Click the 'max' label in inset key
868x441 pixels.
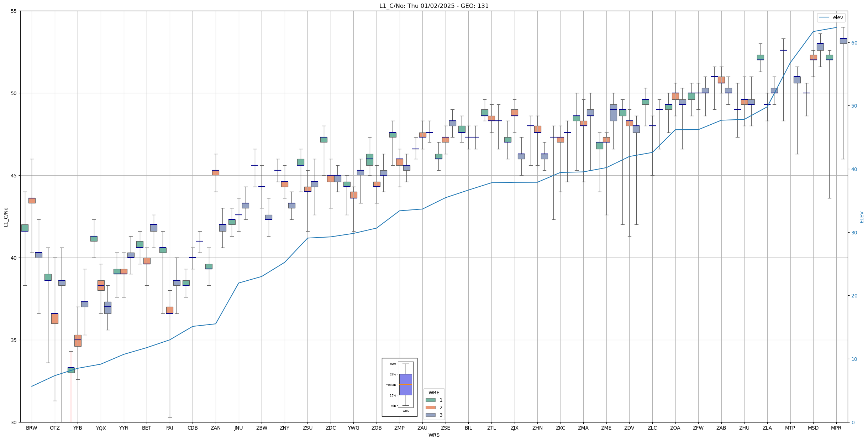click(x=393, y=364)
